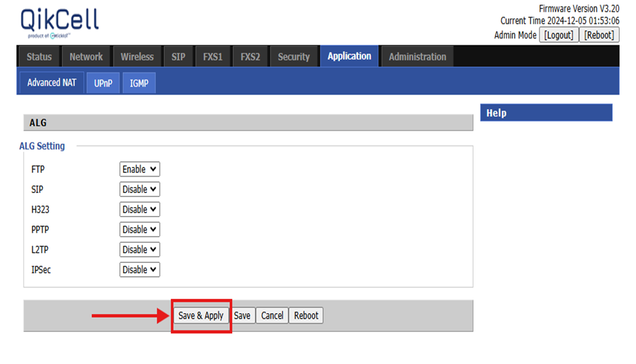Screen dimensions: 636x364
Task: Expand the IPSec ALG dropdown
Action: coord(140,270)
